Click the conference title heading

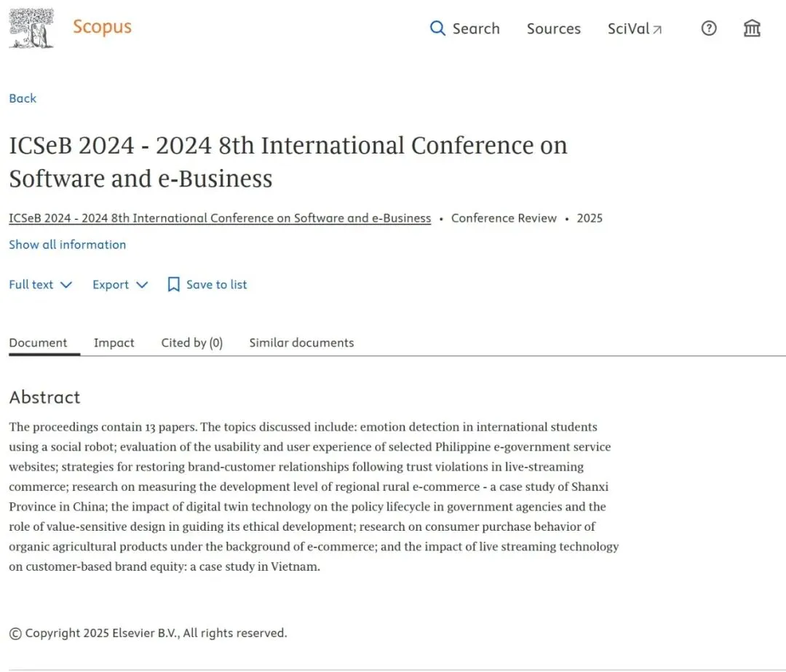point(288,162)
